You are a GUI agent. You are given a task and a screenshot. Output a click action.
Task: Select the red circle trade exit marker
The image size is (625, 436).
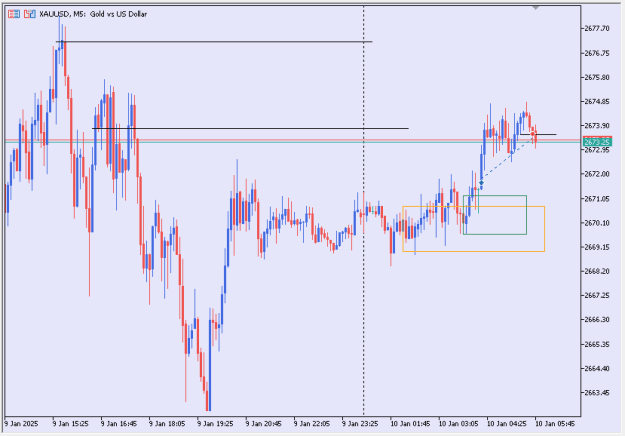point(533,134)
